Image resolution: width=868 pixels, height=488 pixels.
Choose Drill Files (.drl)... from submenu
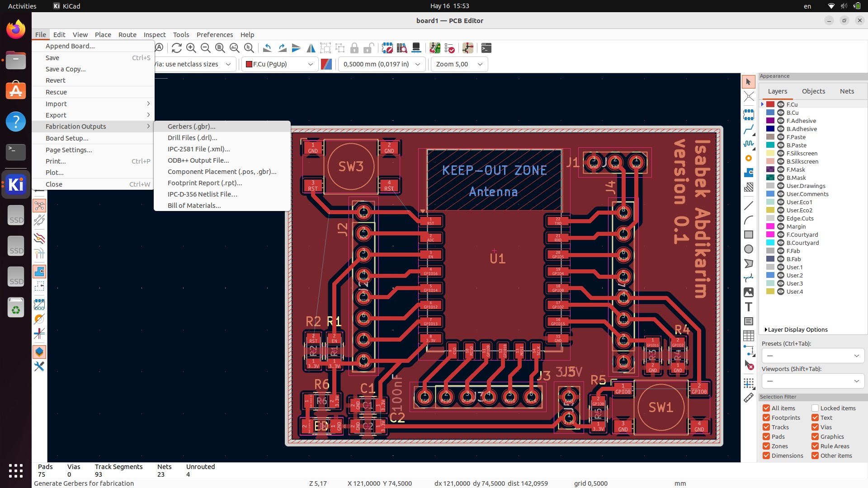[192, 138]
